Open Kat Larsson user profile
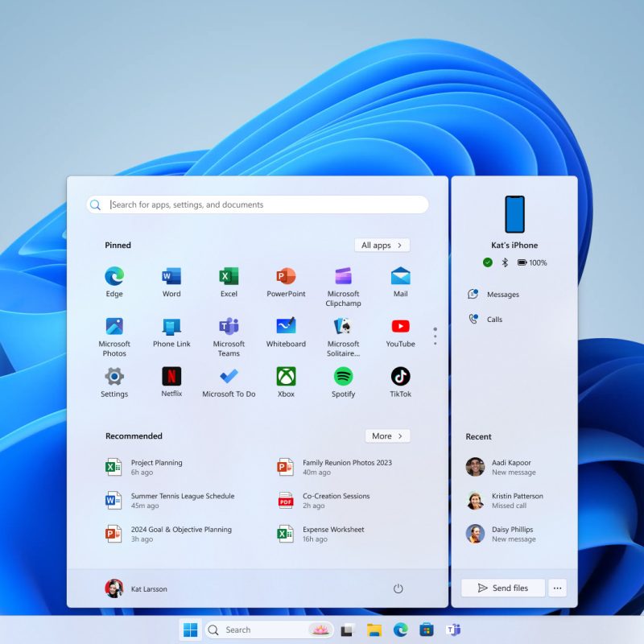The width and height of the screenshot is (644, 644). [137, 588]
